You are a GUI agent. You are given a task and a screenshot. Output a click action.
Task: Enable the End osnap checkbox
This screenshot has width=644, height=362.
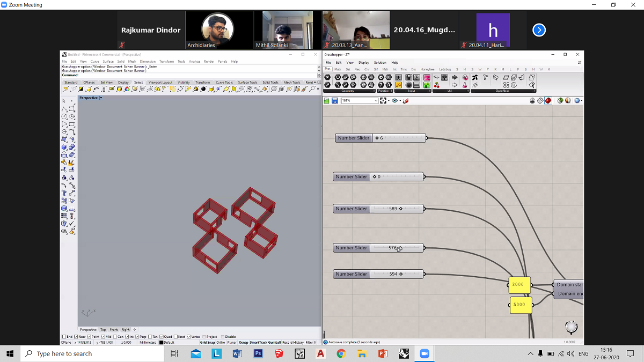(64, 337)
